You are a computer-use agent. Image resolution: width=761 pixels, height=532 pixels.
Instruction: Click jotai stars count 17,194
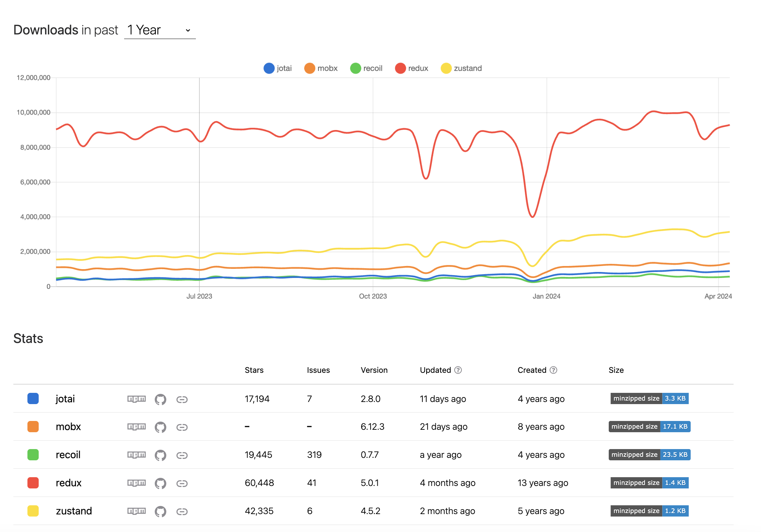(257, 399)
